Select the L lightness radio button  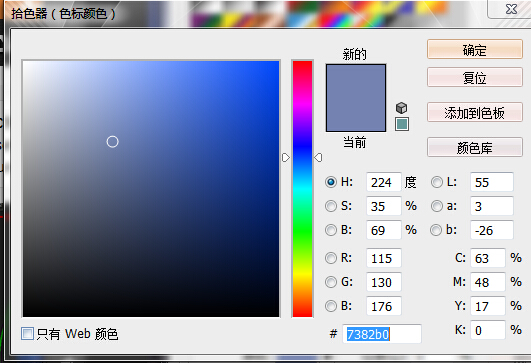pyautogui.click(x=437, y=182)
